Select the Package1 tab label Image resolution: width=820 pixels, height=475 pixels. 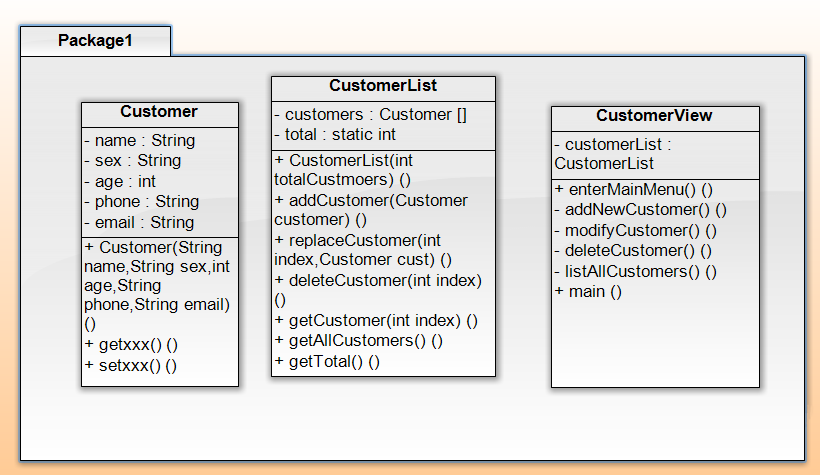tap(95, 40)
